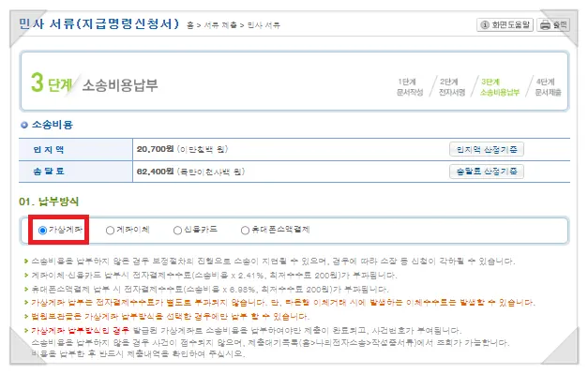Go to 홈 in breadcrumb
588x374 pixels.
pyautogui.click(x=190, y=25)
